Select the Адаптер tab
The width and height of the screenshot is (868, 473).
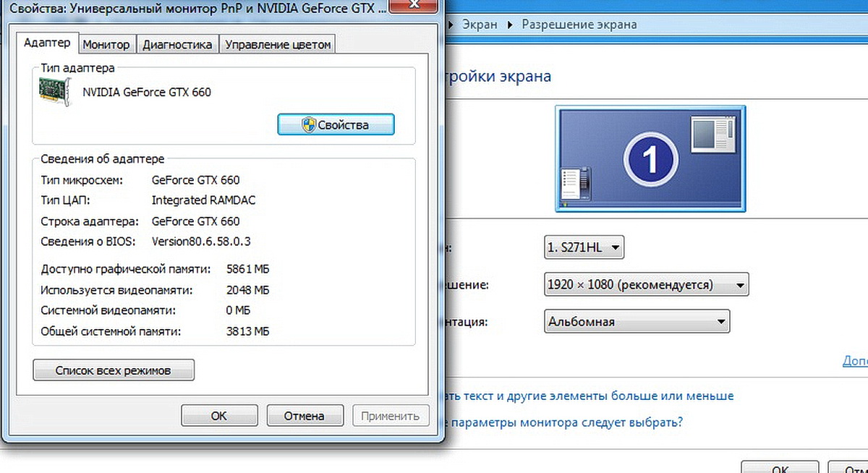[x=47, y=43]
